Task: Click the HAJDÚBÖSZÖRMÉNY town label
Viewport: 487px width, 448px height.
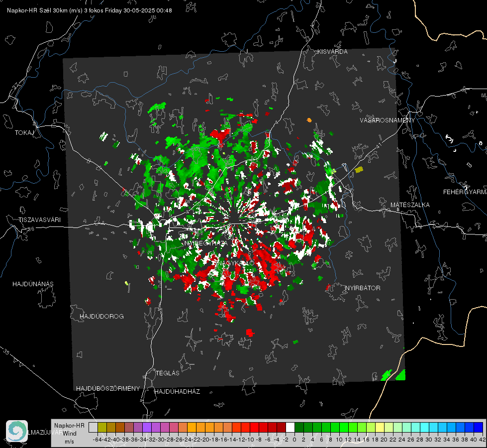Action: click(108, 389)
